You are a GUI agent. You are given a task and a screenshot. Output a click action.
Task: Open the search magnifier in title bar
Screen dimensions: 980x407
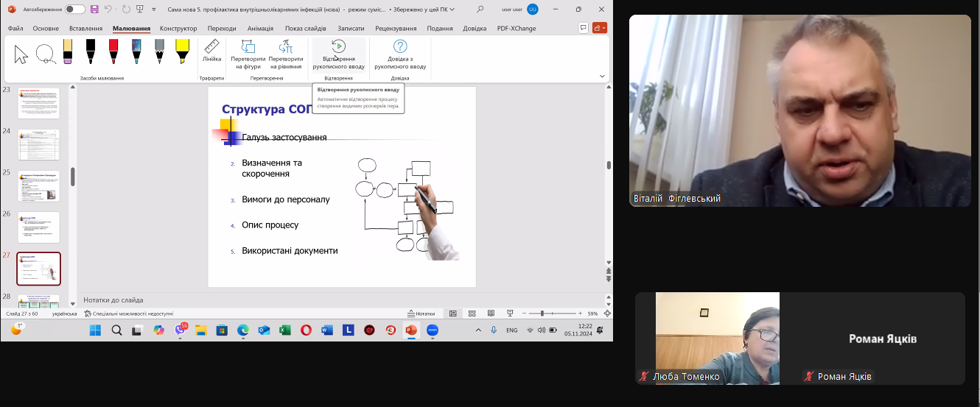[x=480, y=9]
